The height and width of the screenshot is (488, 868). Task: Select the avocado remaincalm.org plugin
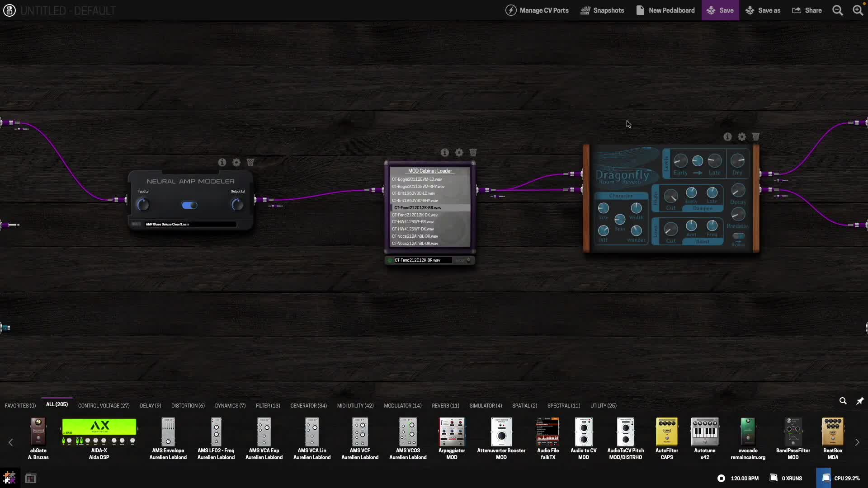748,432
